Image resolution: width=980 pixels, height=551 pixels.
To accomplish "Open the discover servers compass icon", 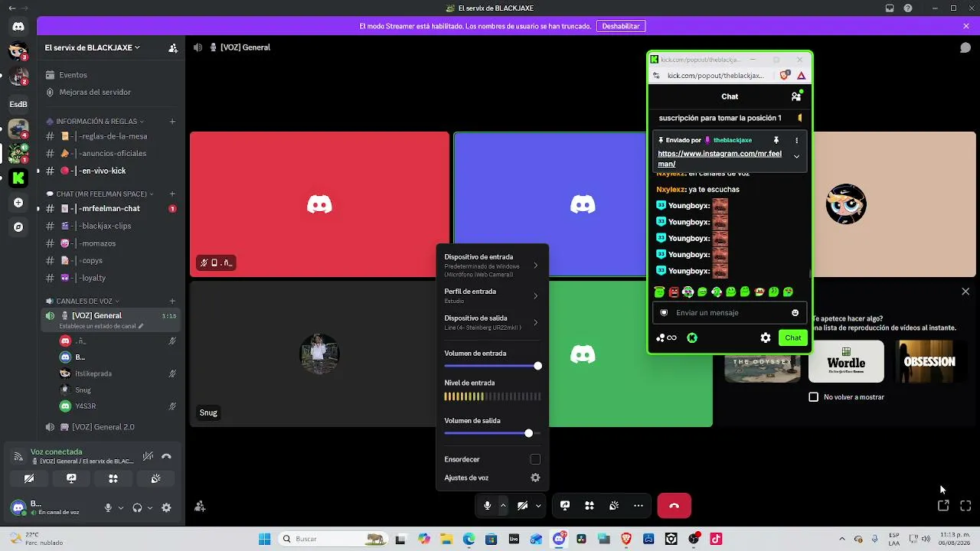I will click(18, 227).
